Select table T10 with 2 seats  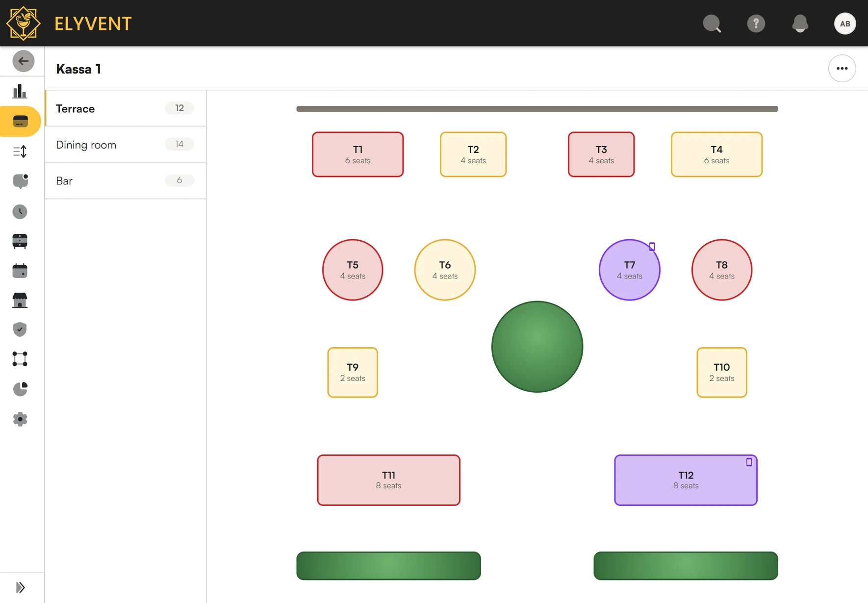tap(722, 373)
